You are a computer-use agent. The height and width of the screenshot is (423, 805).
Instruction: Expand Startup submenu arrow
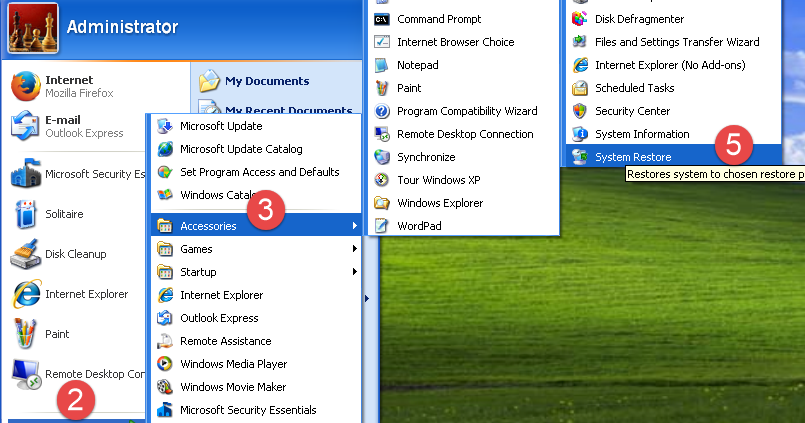pos(354,272)
